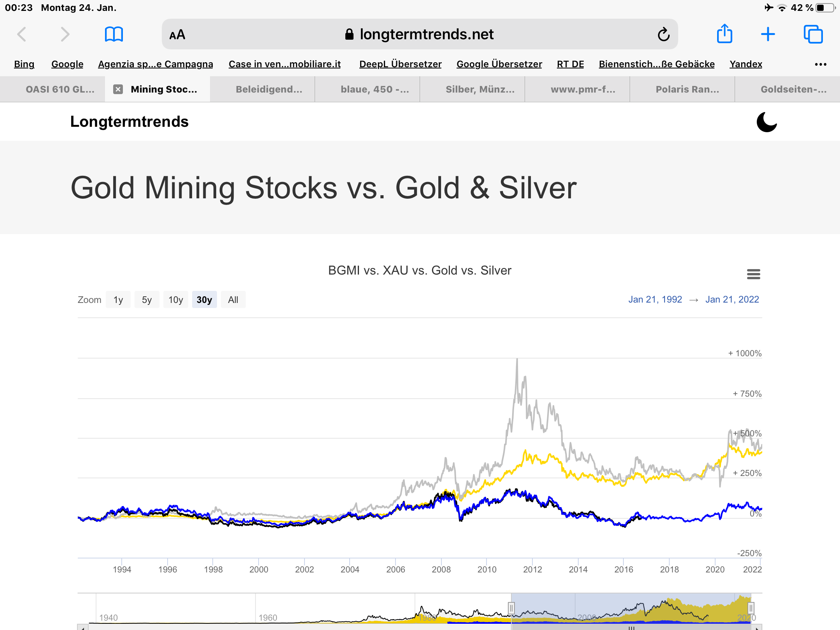840x630 pixels.
Task: Reload the longtermtrends.net page
Action: point(663,35)
